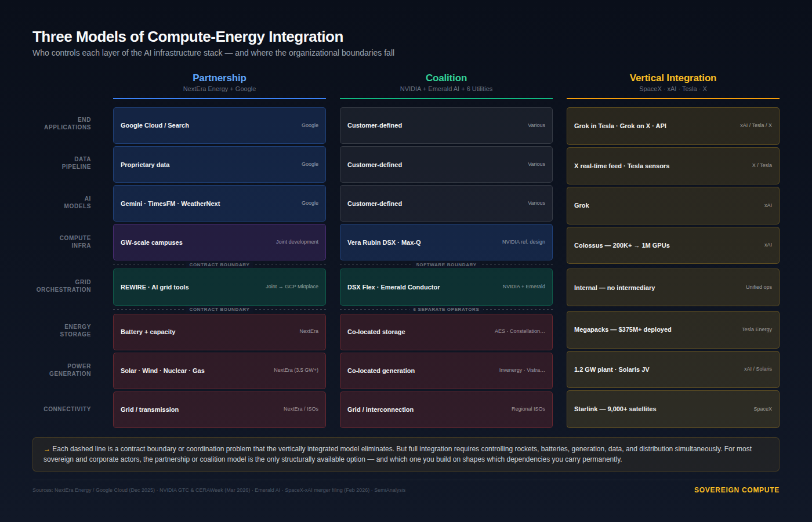Click the CONNECTIVITY row label
This screenshot has height=522, width=812.
point(67,409)
